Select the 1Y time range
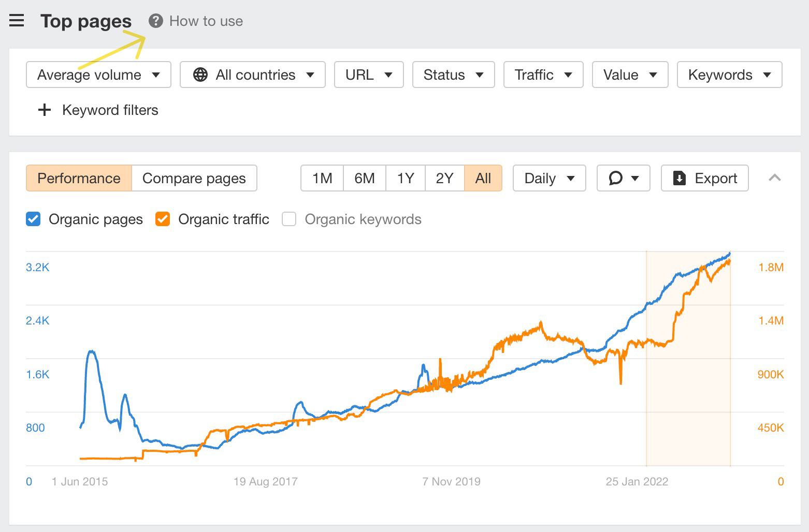Image resolution: width=809 pixels, height=532 pixels. tap(405, 178)
